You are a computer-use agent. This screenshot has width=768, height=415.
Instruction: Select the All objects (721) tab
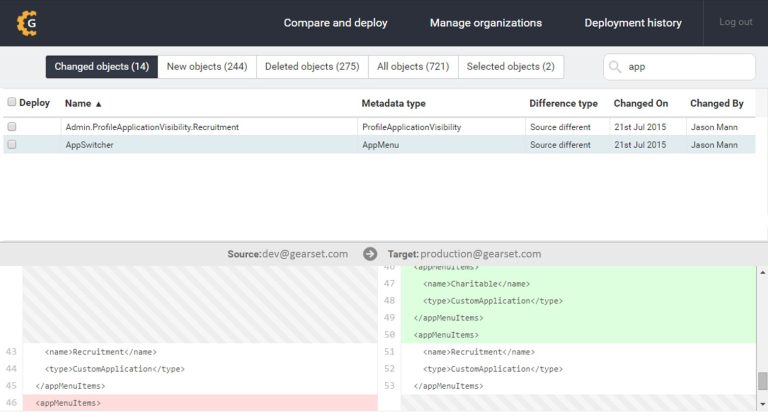click(413, 67)
